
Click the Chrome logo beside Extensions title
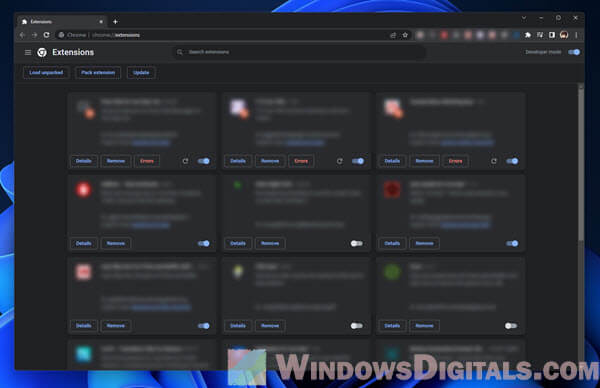(42, 52)
